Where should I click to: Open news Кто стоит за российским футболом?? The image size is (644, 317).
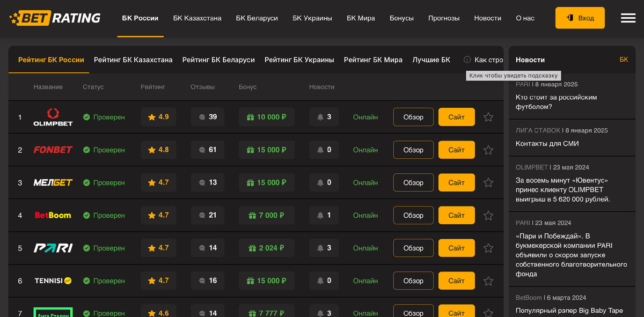click(x=557, y=102)
